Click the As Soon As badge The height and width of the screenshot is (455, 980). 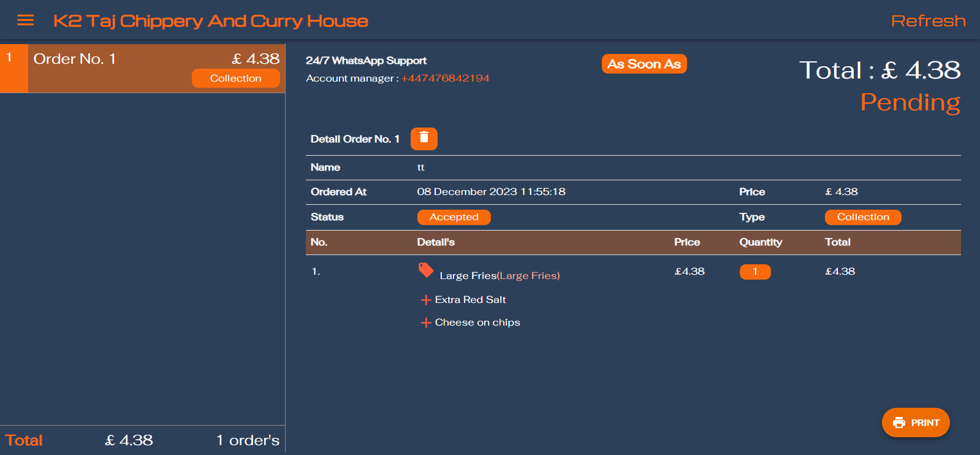[x=644, y=64]
